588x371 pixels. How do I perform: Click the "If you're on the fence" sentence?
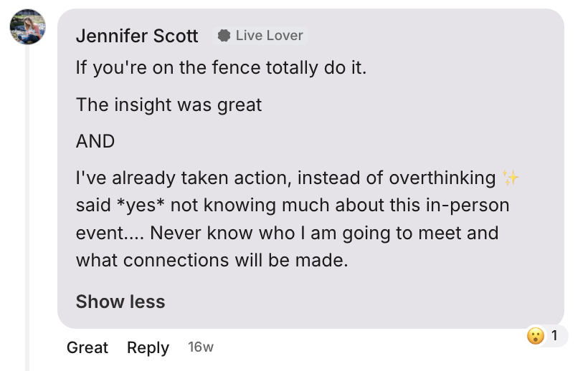tap(221, 69)
